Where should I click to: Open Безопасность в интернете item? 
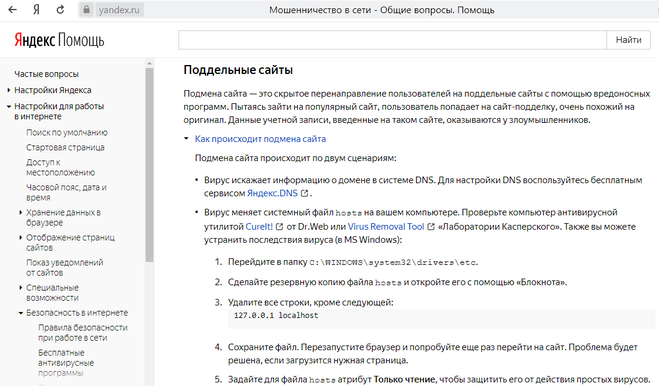point(77,313)
